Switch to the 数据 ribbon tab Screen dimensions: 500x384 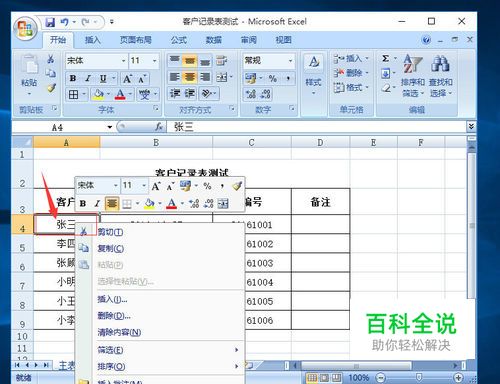[214, 40]
